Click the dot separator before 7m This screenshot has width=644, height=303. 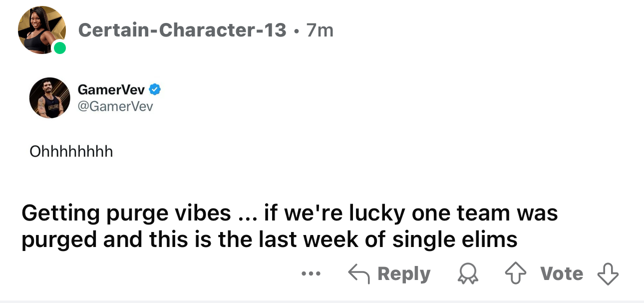click(297, 31)
